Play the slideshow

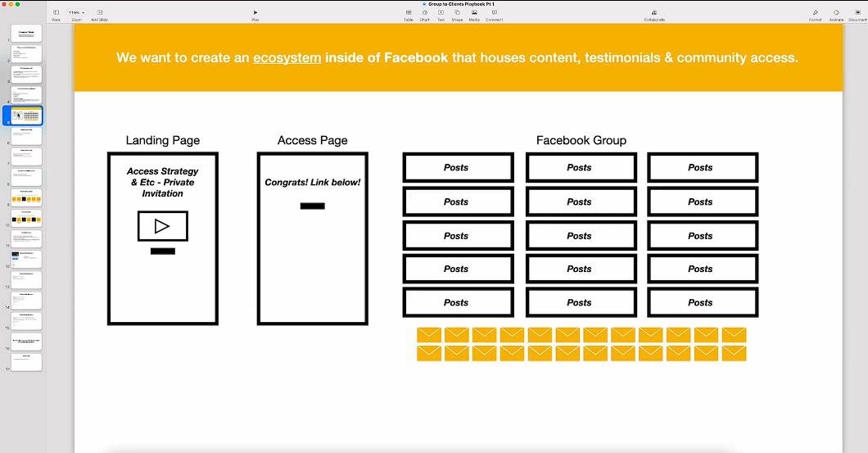[255, 13]
